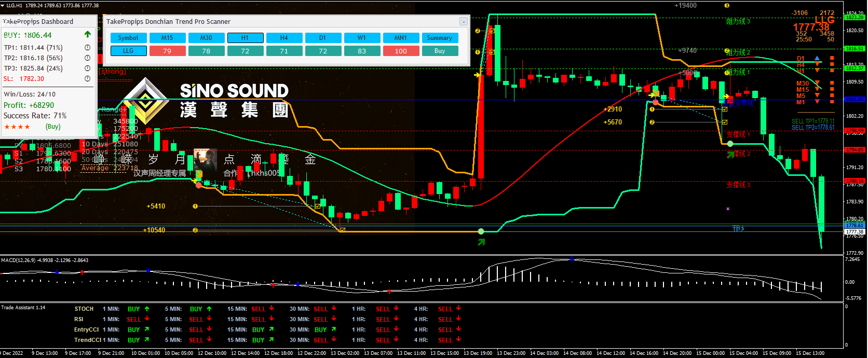Click the green up arrow beside BUY: 1806.44
The image size is (868, 358).
87,35
